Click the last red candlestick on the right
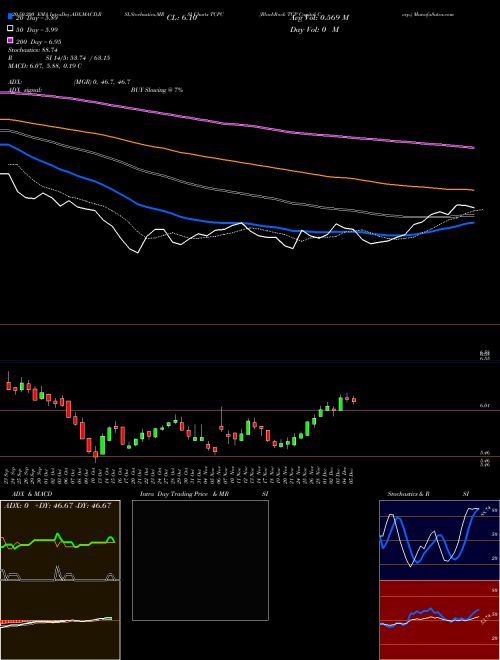Screen dimensions: 500x660 point(354,400)
